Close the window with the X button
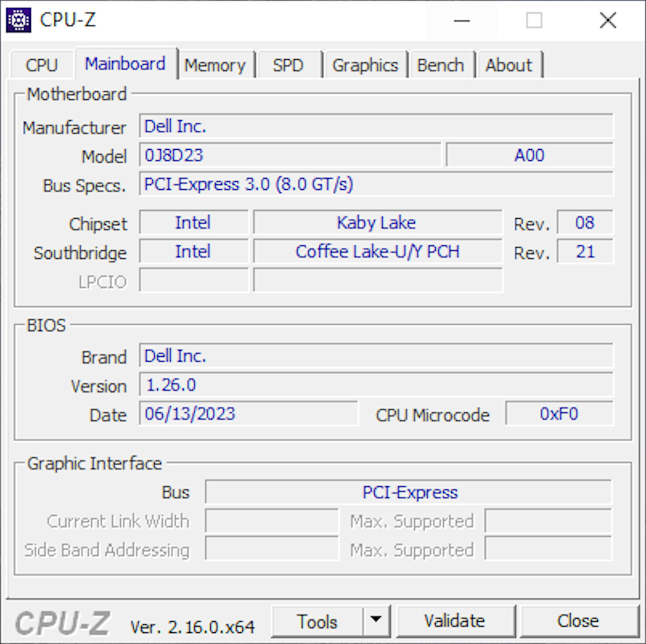Viewport: 646px width, 644px height. coord(608,20)
